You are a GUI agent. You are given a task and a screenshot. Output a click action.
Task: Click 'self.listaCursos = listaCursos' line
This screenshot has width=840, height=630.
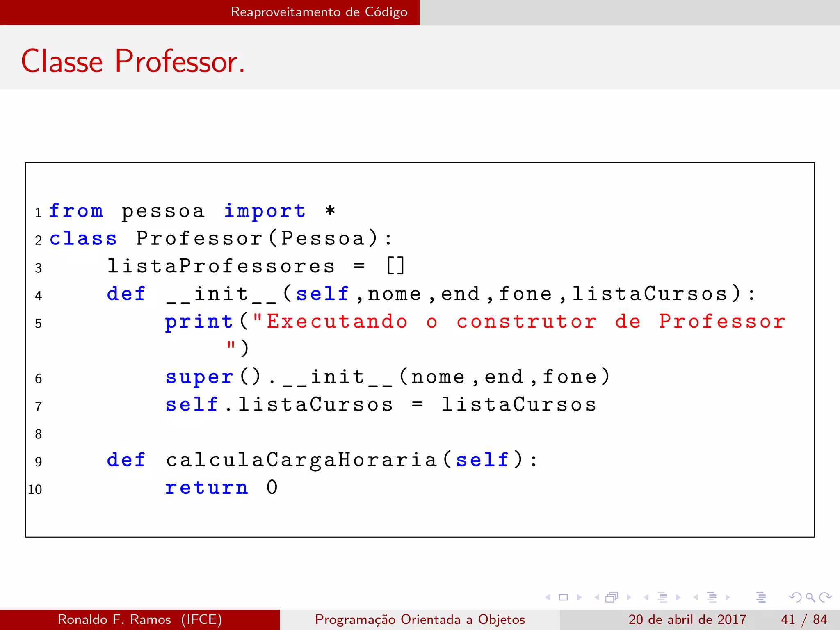click(381, 404)
